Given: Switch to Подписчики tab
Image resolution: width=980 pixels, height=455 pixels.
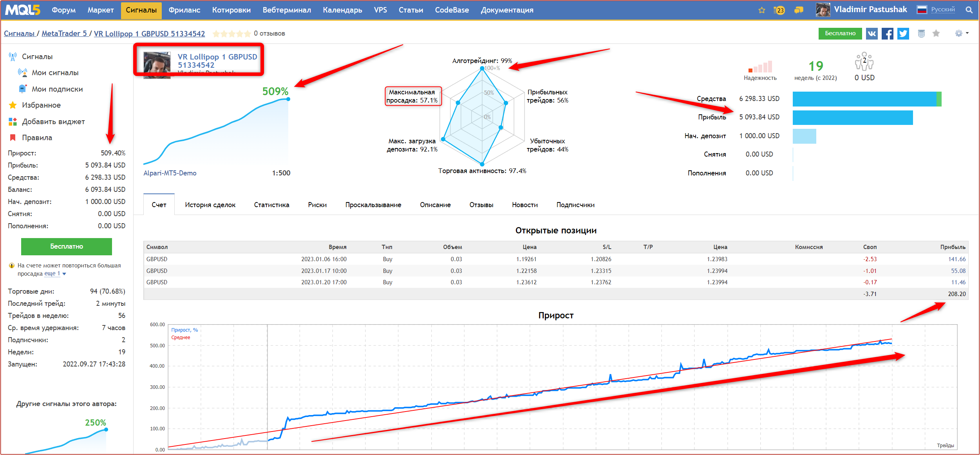Looking at the screenshot, I should pos(575,205).
